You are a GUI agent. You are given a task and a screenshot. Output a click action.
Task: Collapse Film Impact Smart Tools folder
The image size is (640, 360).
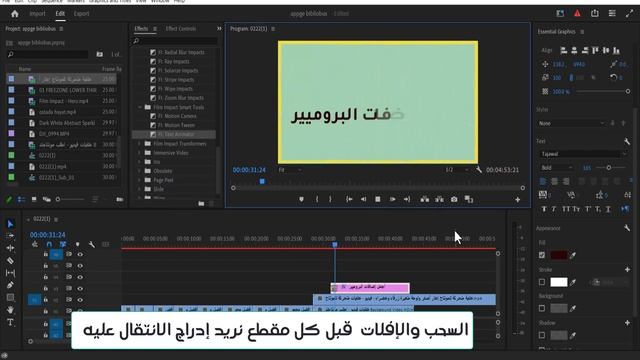tap(140, 107)
